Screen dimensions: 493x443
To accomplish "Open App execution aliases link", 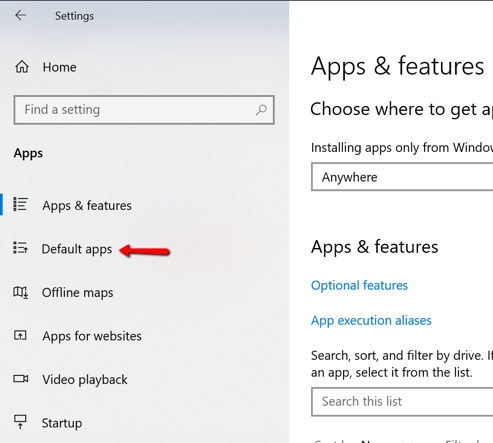I will point(371,321).
